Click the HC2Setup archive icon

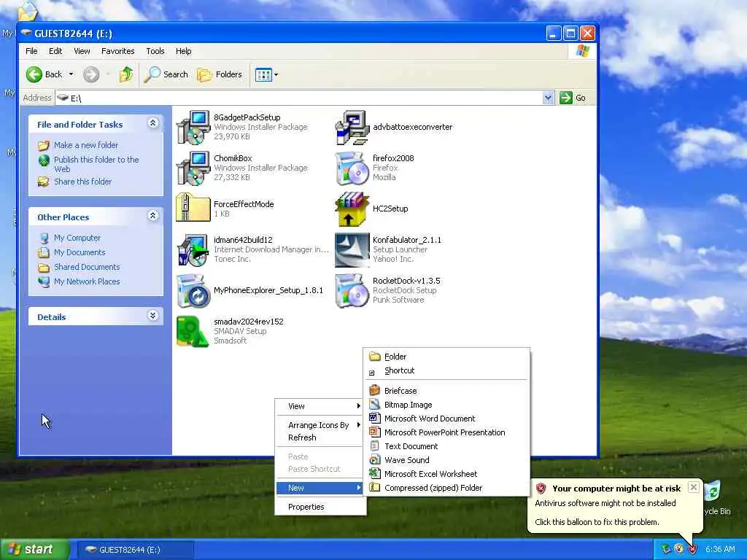[352, 209]
